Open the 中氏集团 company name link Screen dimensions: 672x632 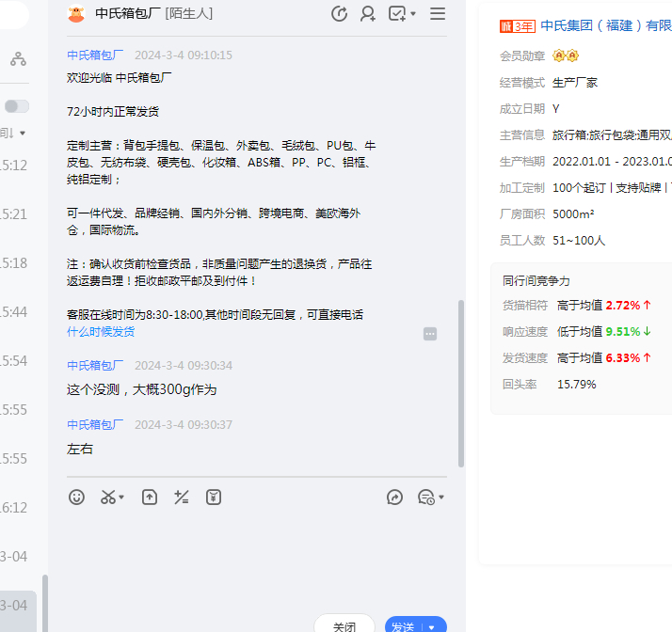(x=605, y=25)
